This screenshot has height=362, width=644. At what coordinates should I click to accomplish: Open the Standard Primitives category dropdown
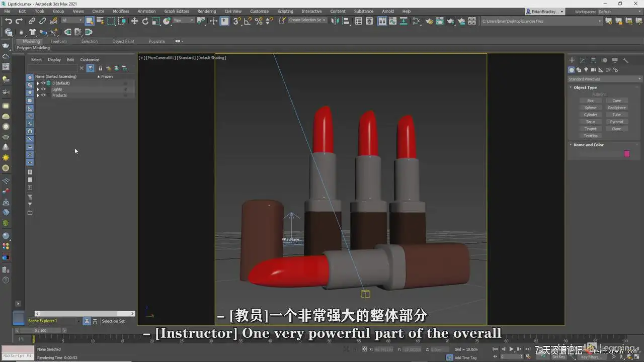coord(605,79)
